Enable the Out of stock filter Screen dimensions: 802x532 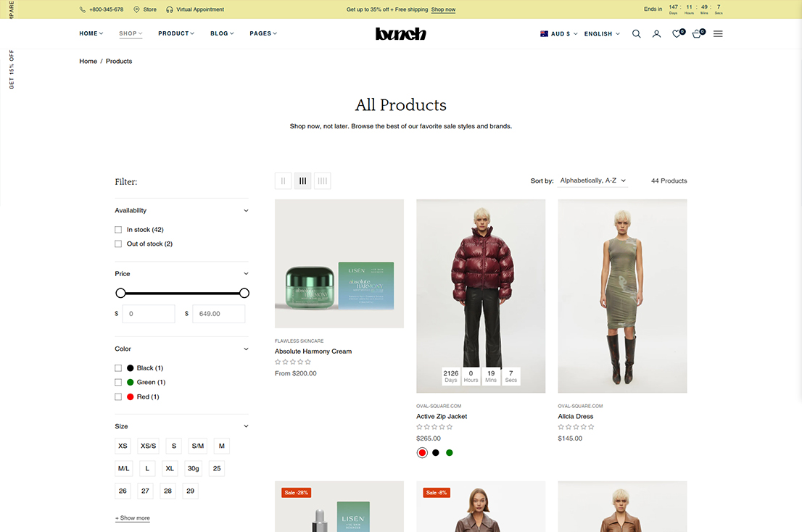[118, 244]
